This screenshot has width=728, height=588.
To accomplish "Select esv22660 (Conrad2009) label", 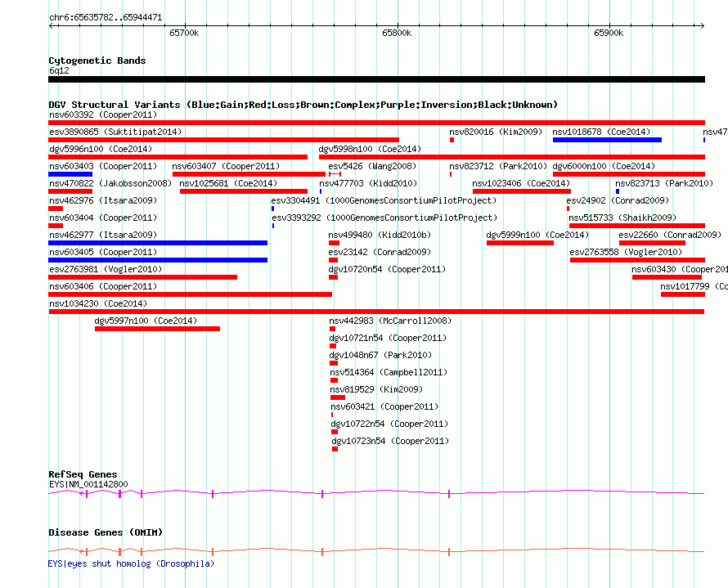I will click(670, 235).
